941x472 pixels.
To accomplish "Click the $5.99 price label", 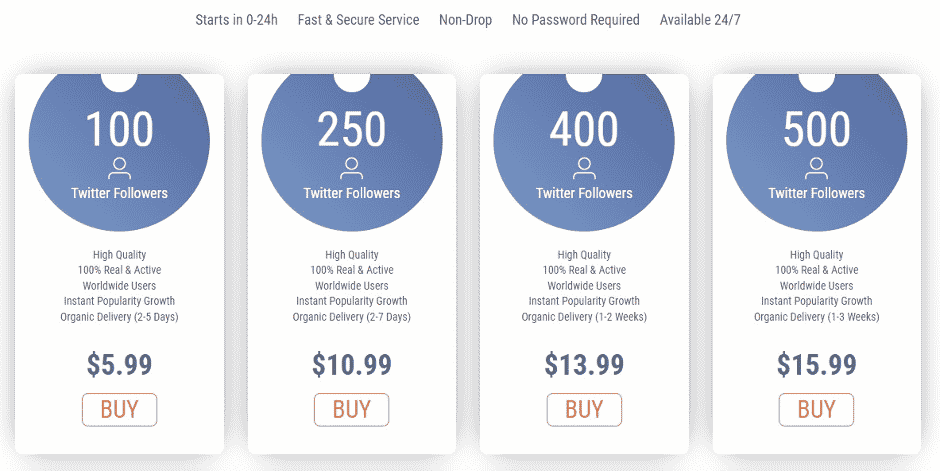I will pyautogui.click(x=119, y=364).
